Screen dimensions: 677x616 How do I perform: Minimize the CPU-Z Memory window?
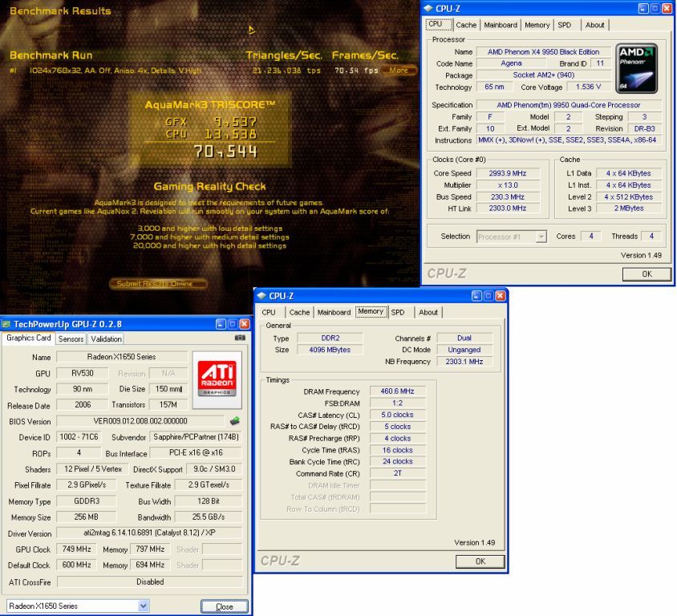click(476, 296)
